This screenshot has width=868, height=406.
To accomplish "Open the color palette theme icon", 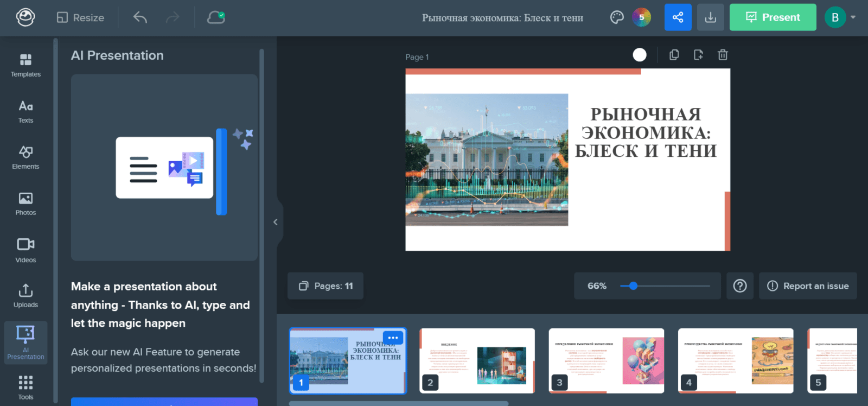I will [x=617, y=17].
